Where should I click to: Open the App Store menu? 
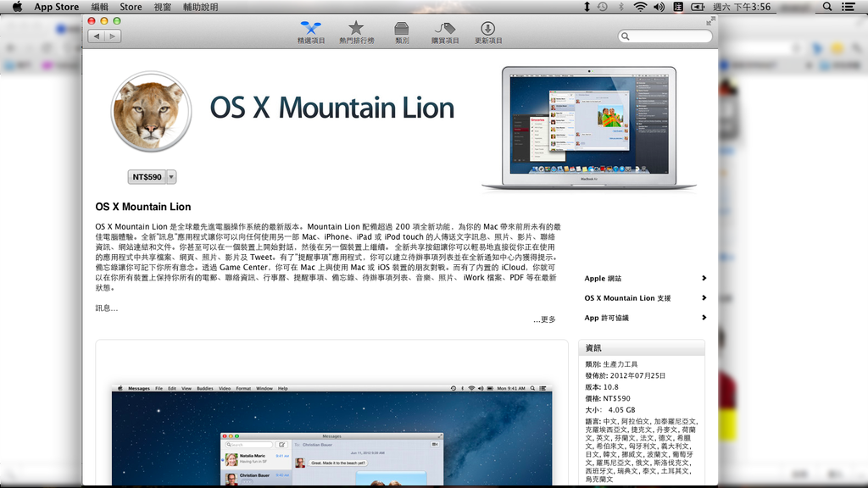[57, 7]
